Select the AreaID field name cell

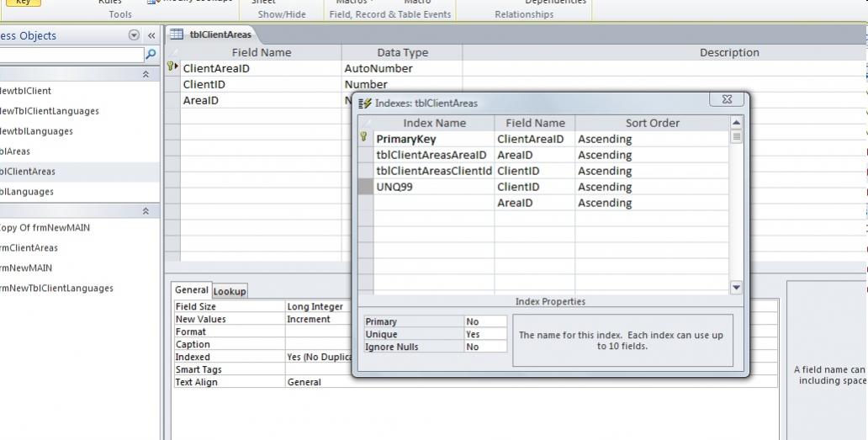click(261, 100)
